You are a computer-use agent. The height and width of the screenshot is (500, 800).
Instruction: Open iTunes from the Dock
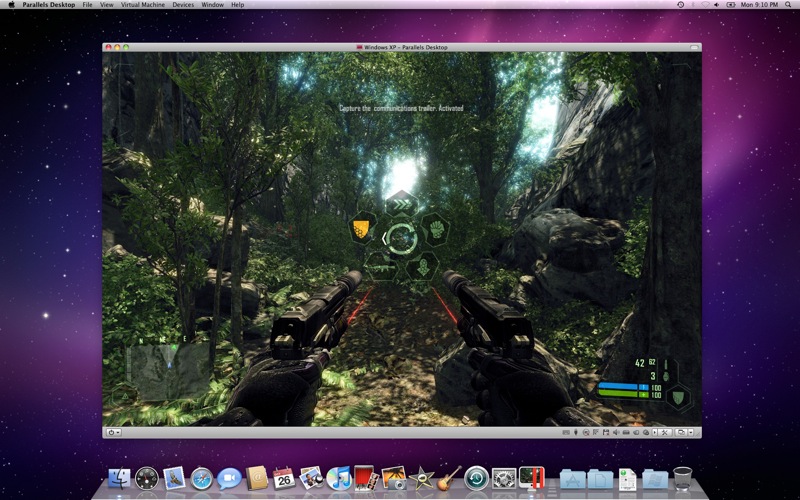click(339, 479)
